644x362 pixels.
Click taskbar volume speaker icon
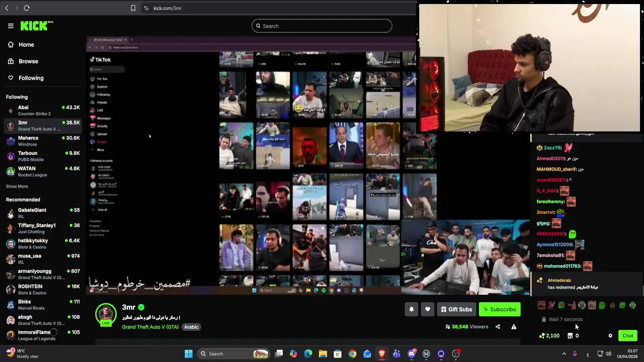pyautogui.click(x=608, y=354)
